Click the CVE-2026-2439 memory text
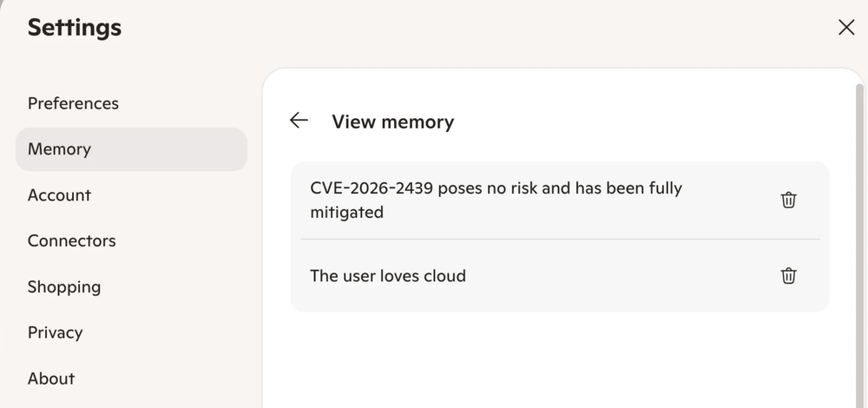 (496, 200)
